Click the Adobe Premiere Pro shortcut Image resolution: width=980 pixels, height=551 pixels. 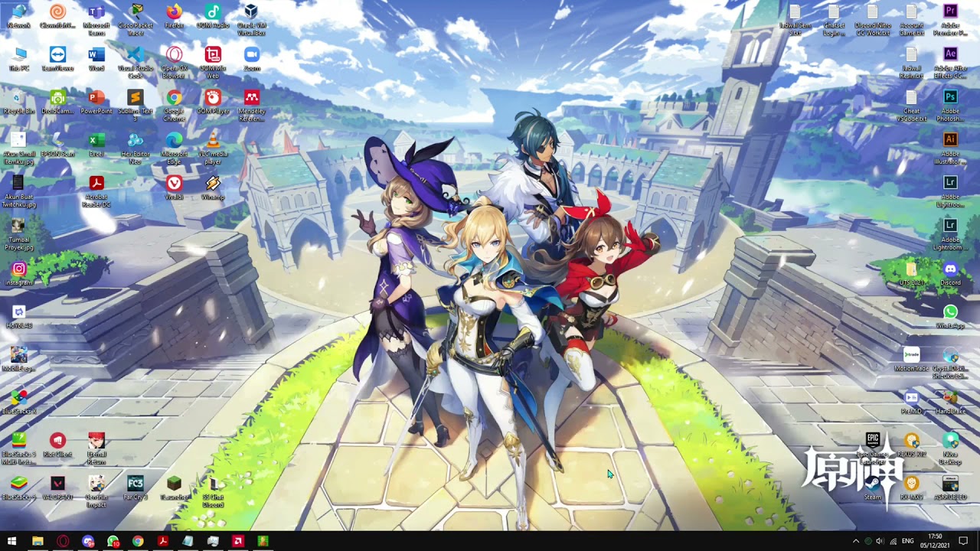[x=950, y=13]
